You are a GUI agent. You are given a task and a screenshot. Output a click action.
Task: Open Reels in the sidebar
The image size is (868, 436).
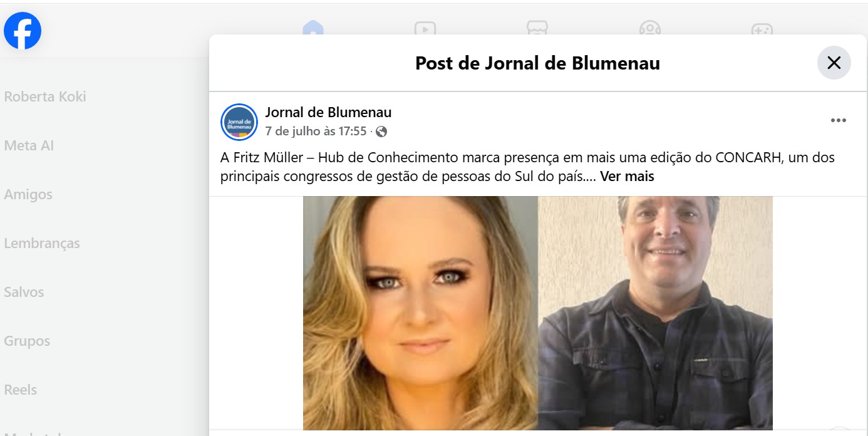pyautogui.click(x=21, y=390)
